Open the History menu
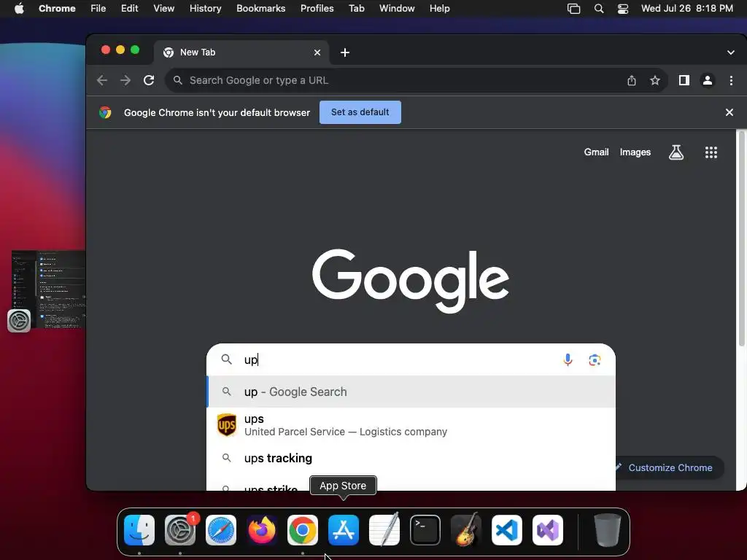The width and height of the screenshot is (747, 560). pyautogui.click(x=205, y=9)
